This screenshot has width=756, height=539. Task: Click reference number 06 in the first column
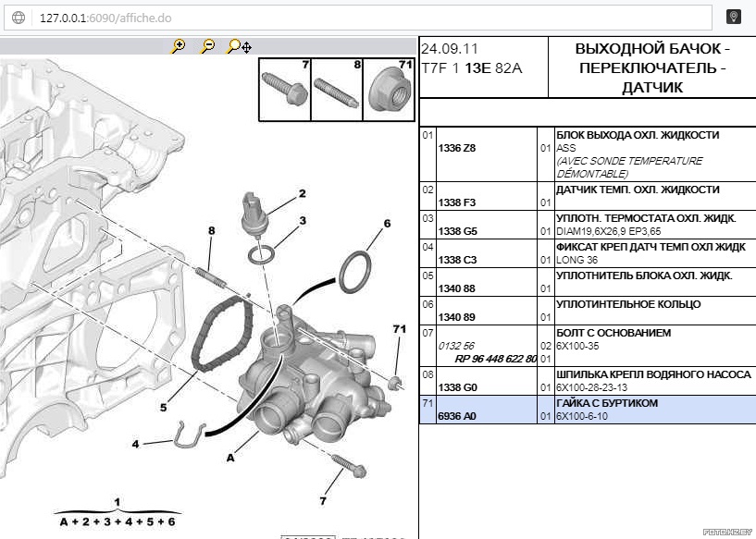[x=428, y=304]
